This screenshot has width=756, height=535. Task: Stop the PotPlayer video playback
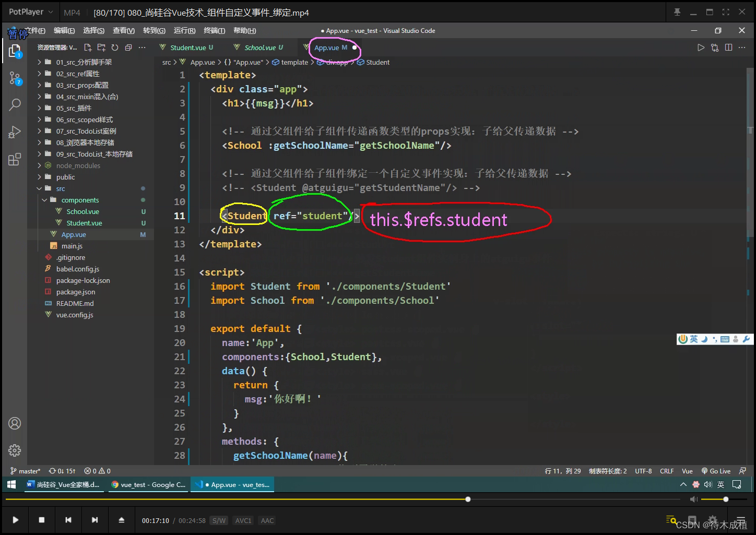point(42,520)
